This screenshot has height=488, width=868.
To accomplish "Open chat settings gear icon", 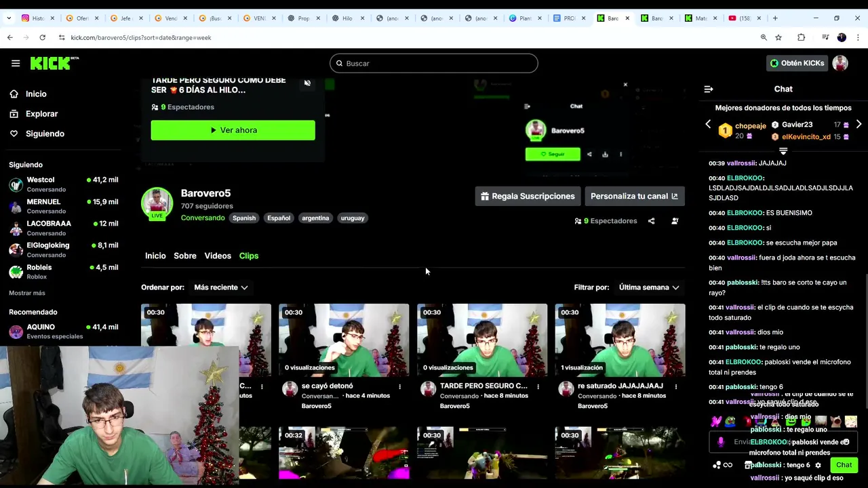I will [818, 465].
